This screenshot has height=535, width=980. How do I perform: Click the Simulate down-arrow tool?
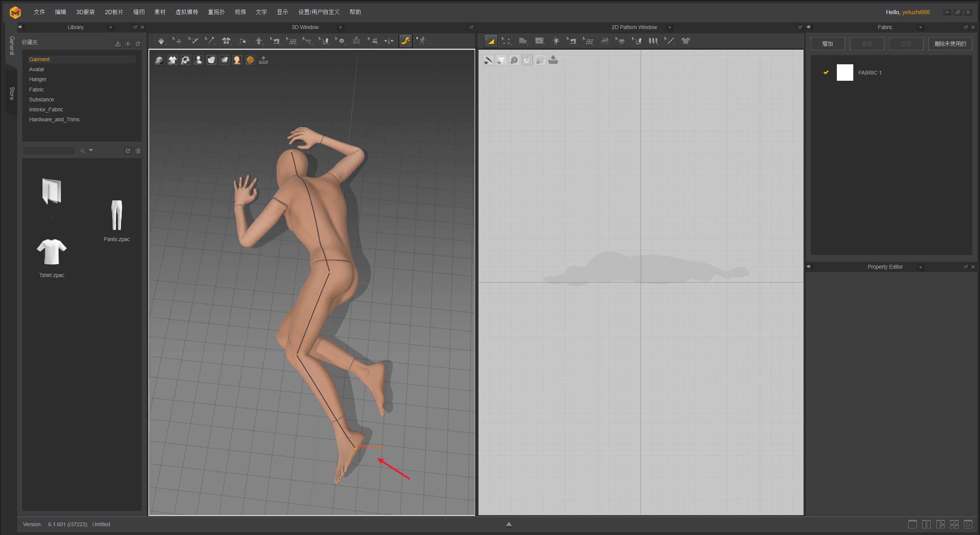pos(161,41)
